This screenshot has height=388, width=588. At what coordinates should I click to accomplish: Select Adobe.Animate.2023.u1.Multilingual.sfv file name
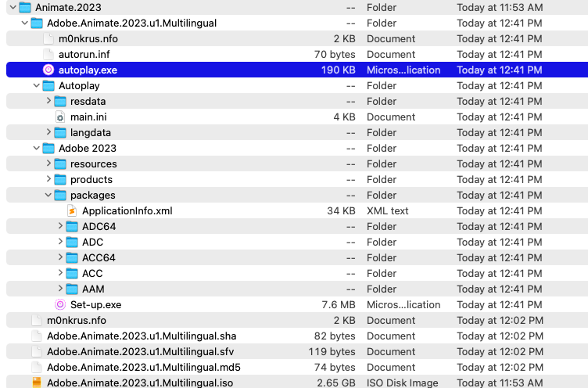(140, 351)
